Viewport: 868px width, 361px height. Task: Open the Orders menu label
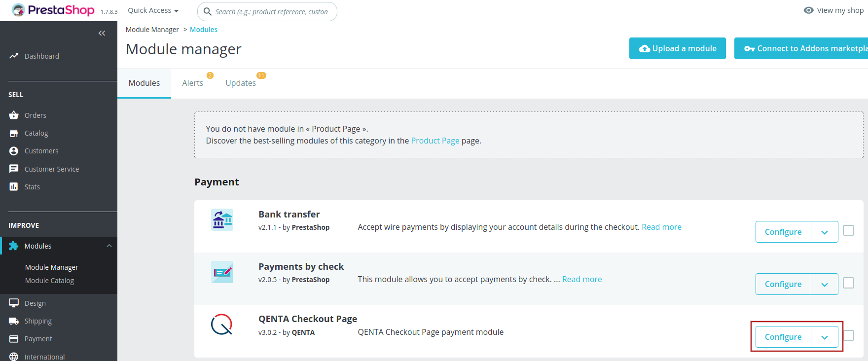[36, 115]
